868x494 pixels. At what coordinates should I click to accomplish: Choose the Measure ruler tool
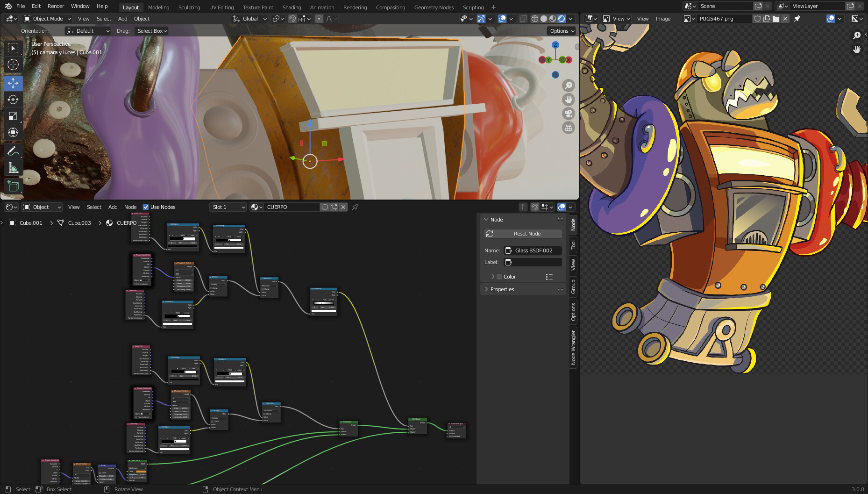13,167
